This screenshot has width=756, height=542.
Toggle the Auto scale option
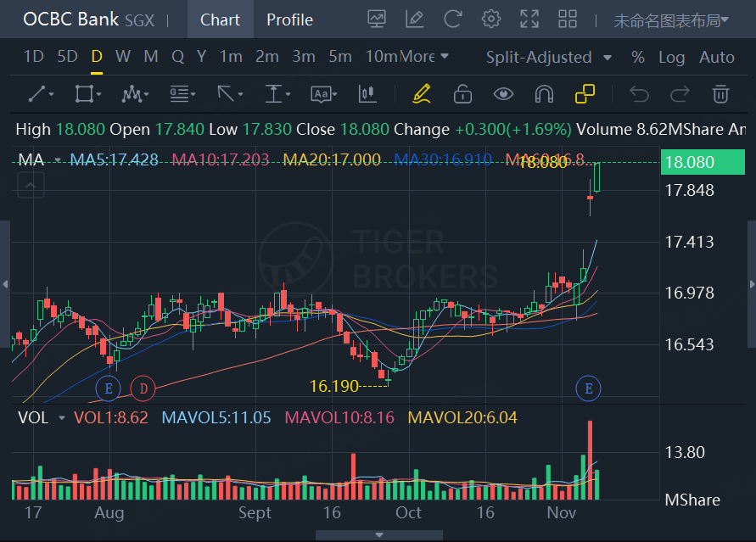coord(717,58)
